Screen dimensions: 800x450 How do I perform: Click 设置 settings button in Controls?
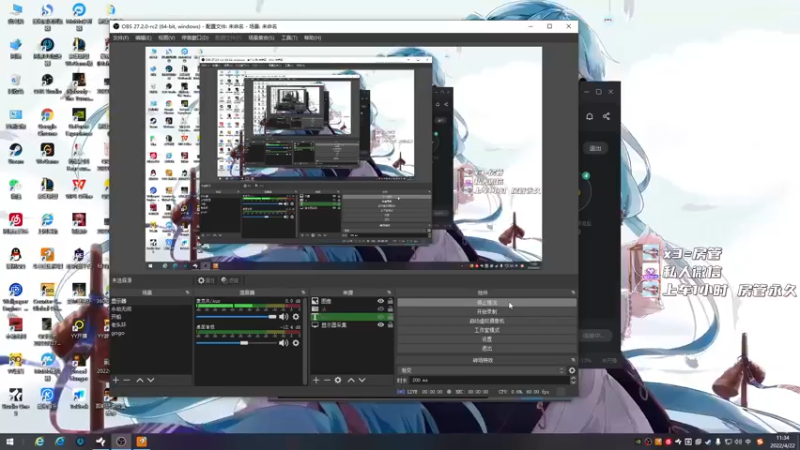[x=487, y=339]
